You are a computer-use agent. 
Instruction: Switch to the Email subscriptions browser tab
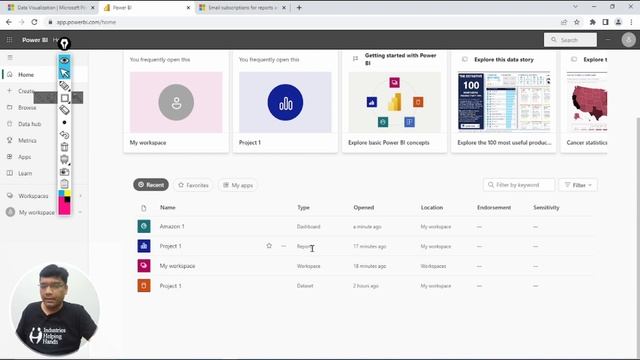point(242,7)
